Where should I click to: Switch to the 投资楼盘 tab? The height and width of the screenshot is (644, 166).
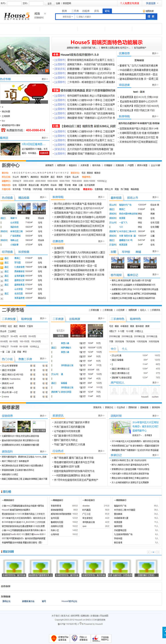[24, 252]
